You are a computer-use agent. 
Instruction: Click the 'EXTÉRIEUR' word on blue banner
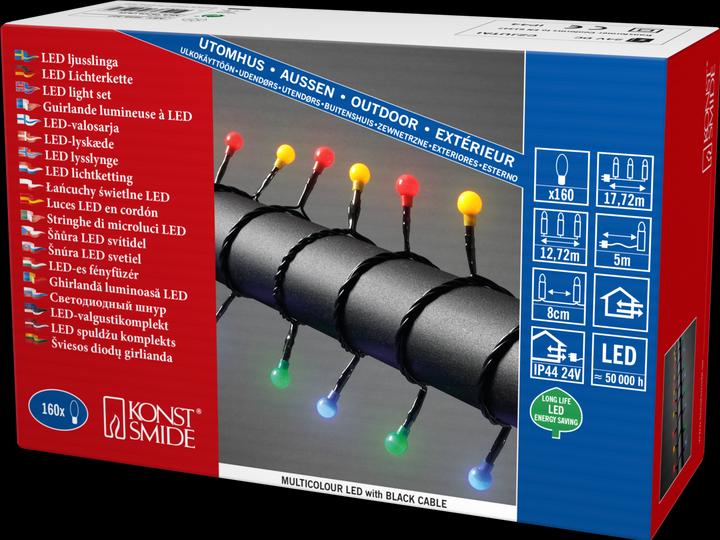(474, 146)
